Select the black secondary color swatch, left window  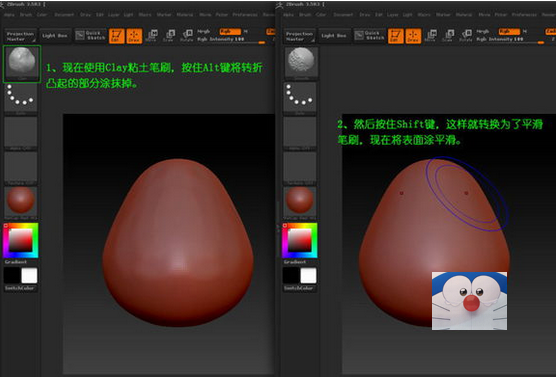12,275
